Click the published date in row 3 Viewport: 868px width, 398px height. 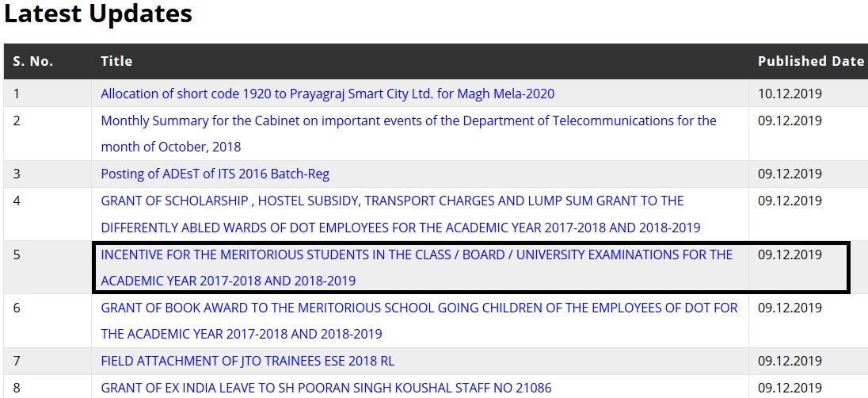(x=790, y=174)
